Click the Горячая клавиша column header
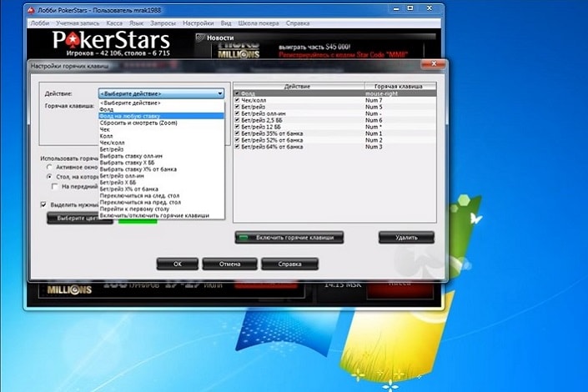The image size is (588, 392). 400,86
